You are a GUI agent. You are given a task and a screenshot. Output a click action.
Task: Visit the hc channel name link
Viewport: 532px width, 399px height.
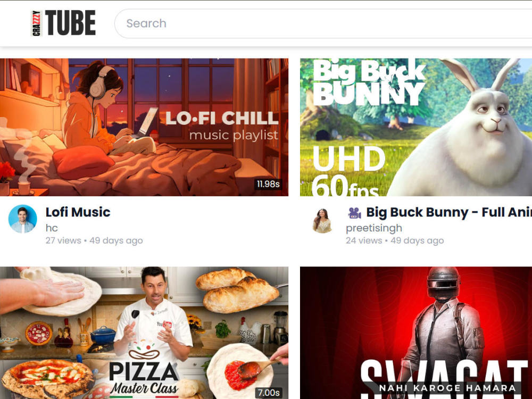click(x=52, y=228)
